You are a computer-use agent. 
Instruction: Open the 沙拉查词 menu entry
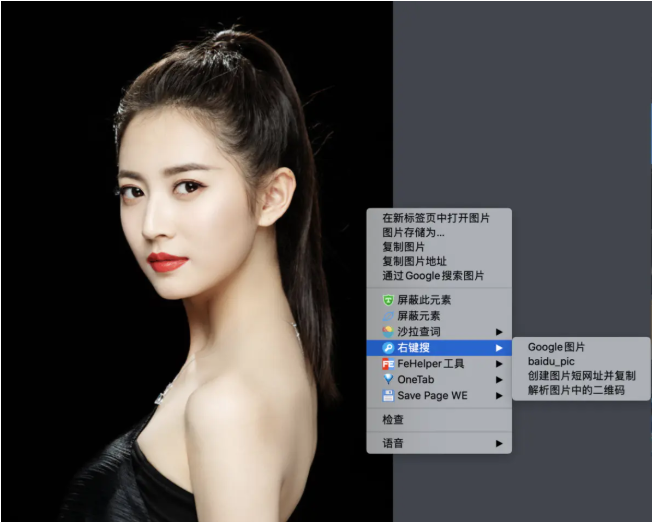pos(439,332)
